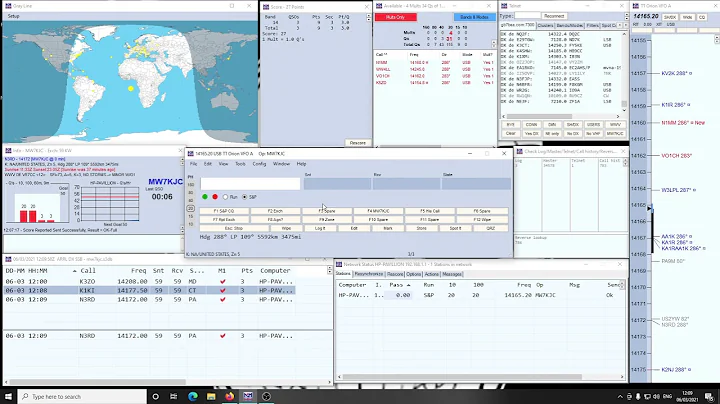The width and height of the screenshot is (720, 404).
Task: Switch to Clusters tab in Telnet
Action: (x=546, y=26)
